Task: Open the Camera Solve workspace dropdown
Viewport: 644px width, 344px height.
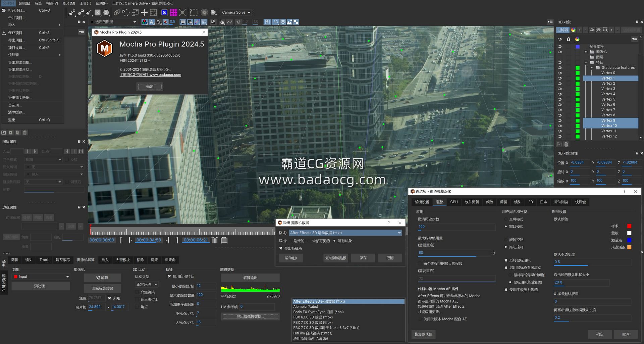Action: click(x=236, y=12)
